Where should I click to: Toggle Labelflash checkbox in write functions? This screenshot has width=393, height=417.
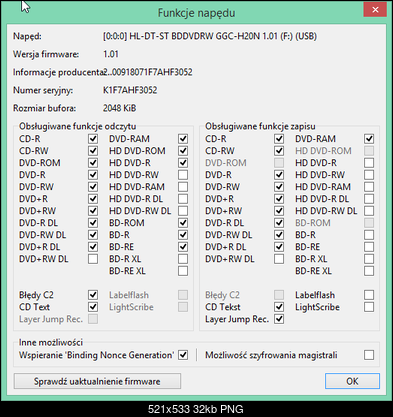pos(369,295)
